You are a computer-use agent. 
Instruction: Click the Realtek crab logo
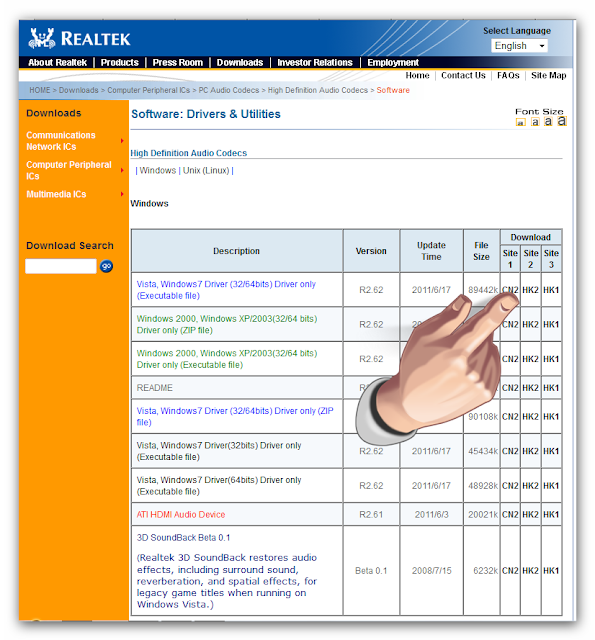tap(42, 38)
